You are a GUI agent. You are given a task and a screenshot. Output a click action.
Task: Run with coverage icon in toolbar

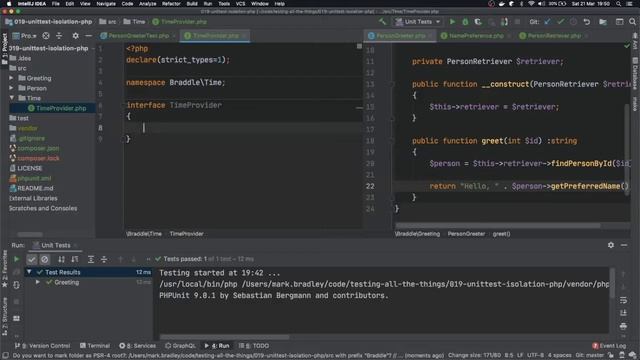pyautogui.click(x=478, y=22)
